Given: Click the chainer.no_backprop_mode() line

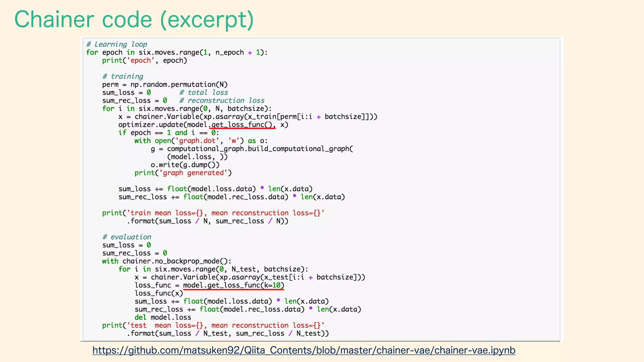Looking at the screenshot, I should click(x=167, y=261).
